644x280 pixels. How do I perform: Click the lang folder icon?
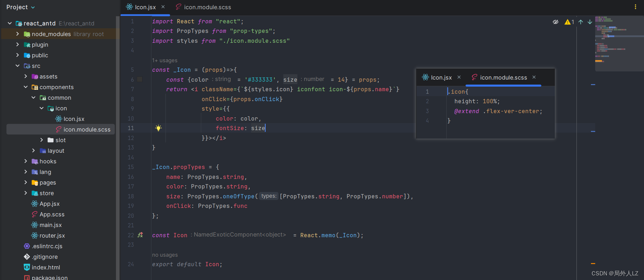[x=35, y=172]
